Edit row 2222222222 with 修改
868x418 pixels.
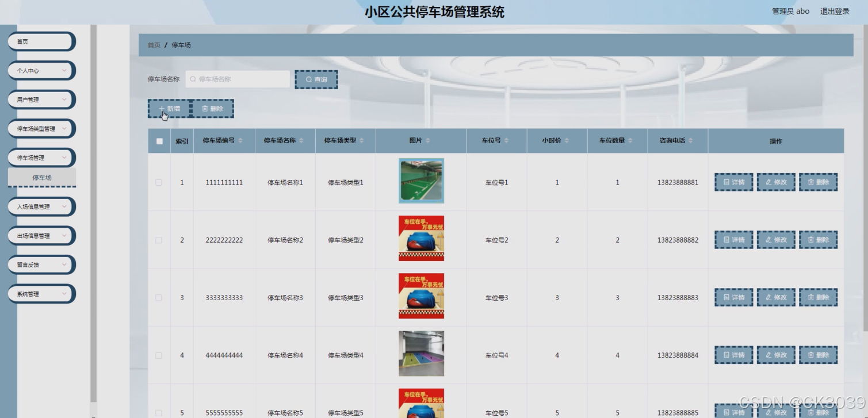776,240
